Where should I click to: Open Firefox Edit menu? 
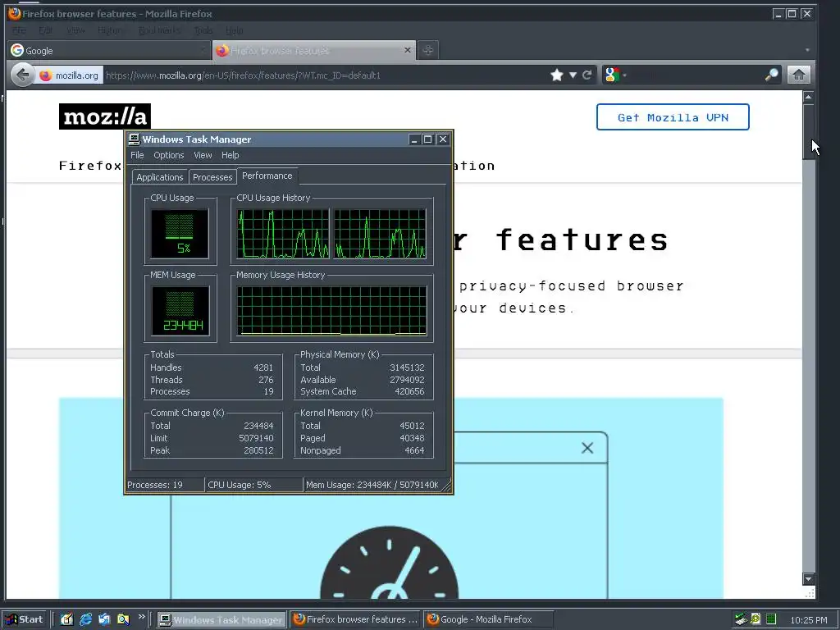tap(46, 30)
